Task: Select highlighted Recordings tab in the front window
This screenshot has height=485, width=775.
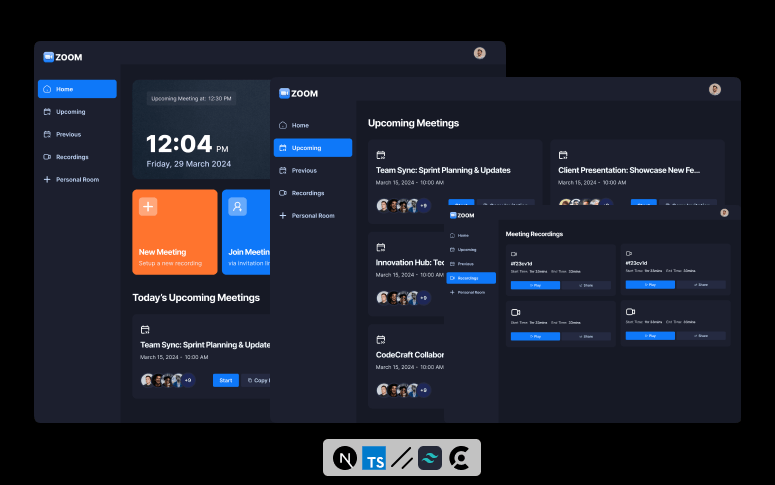Action: point(470,278)
